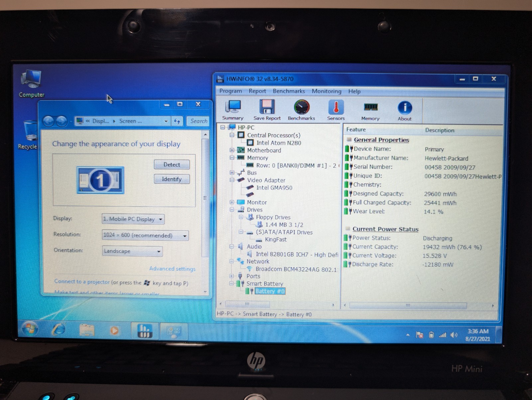Image resolution: width=532 pixels, height=400 pixels.
Task: Select the Battery #0 tree item
Action: (x=270, y=291)
